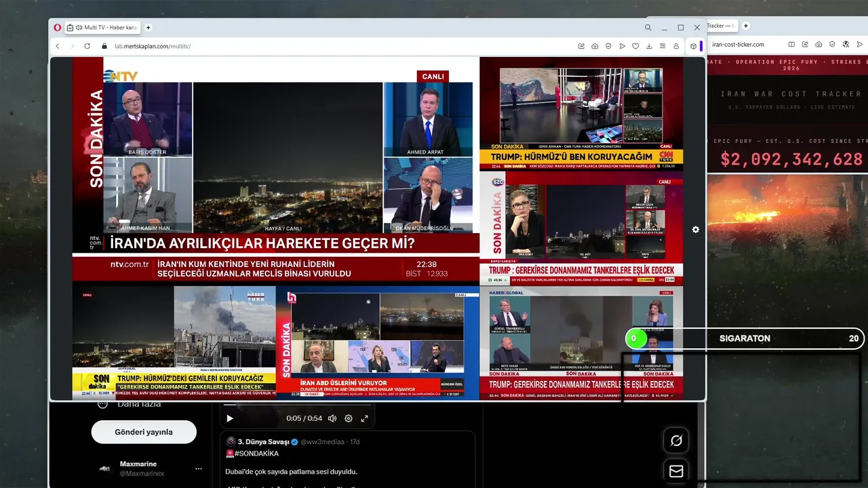Viewport: 868px width, 488px height.
Task: Mute the video using the speaker icon
Action: (x=332, y=418)
